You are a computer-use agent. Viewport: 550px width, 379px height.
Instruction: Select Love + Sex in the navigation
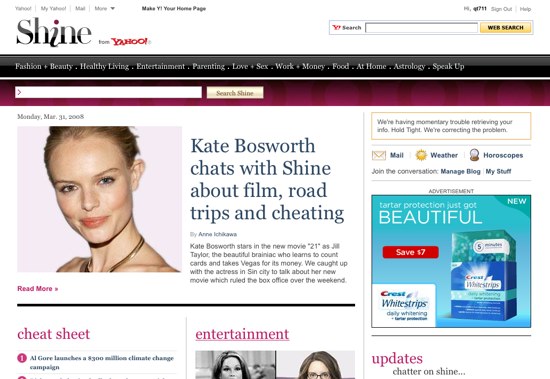pos(250,66)
